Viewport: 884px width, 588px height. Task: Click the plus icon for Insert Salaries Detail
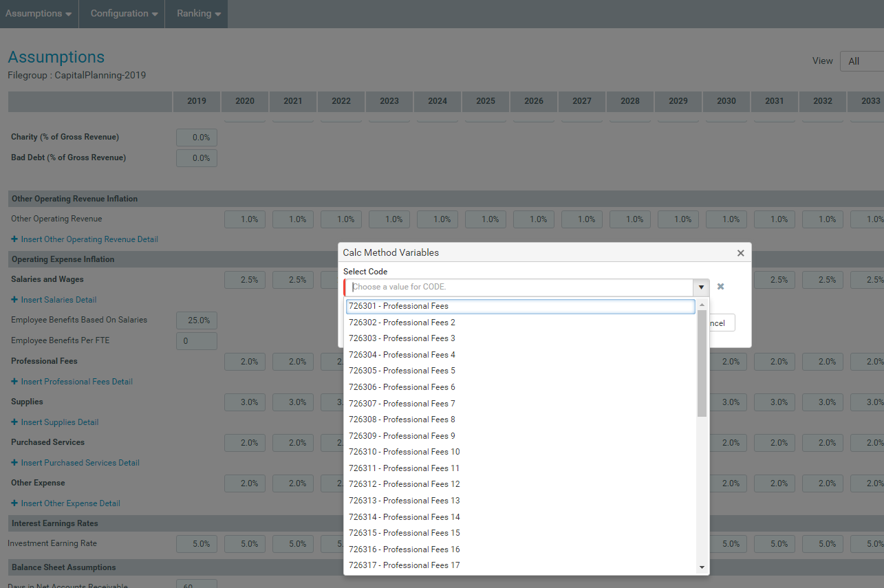coord(14,300)
